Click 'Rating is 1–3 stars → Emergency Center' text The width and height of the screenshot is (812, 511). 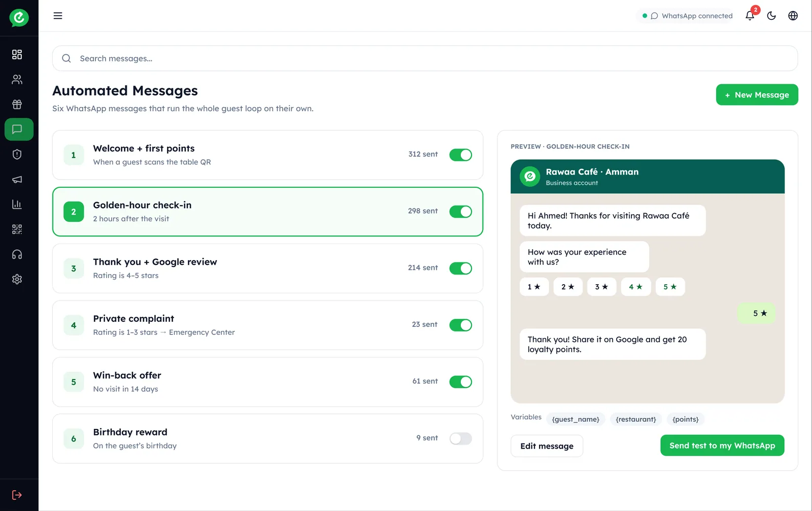164,332
